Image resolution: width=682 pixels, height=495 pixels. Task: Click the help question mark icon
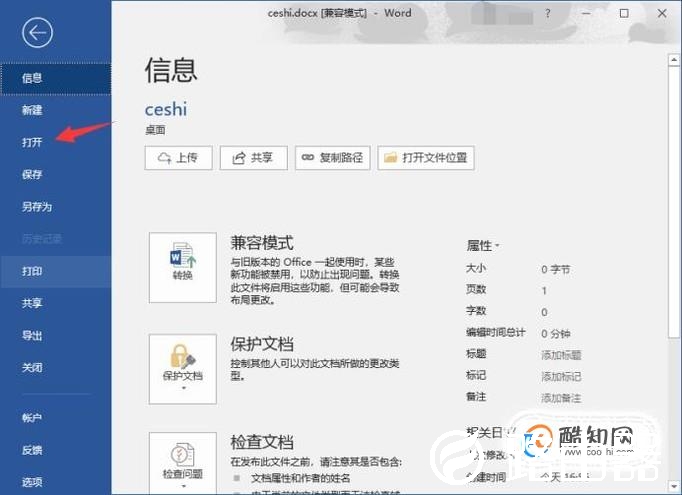click(548, 13)
